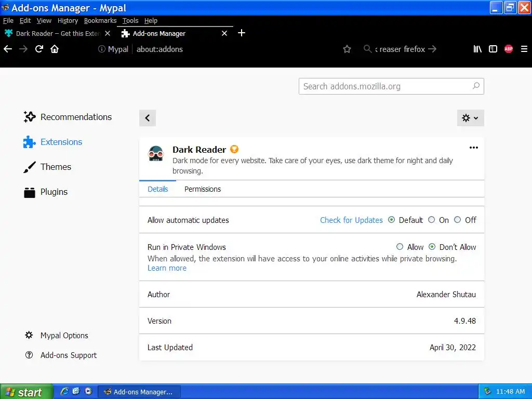Click the forward navigation arrow

click(23, 49)
